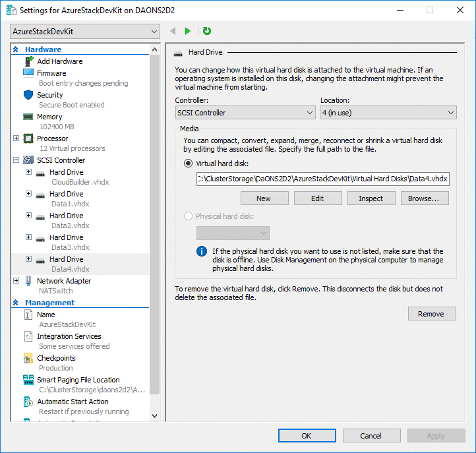
Task: Select the Firmware tree item label
Action: pyautogui.click(x=51, y=73)
